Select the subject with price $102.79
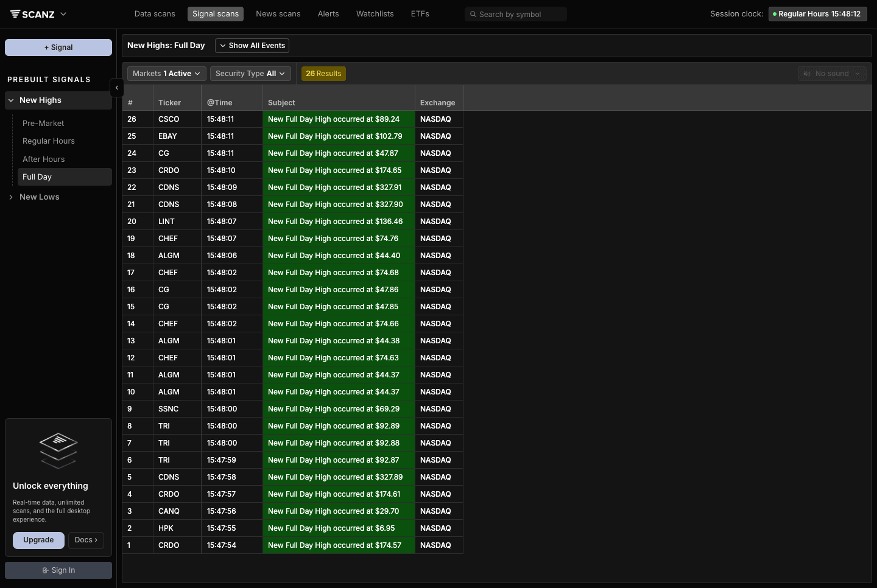The image size is (877, 588). click(x=339, y=136)
